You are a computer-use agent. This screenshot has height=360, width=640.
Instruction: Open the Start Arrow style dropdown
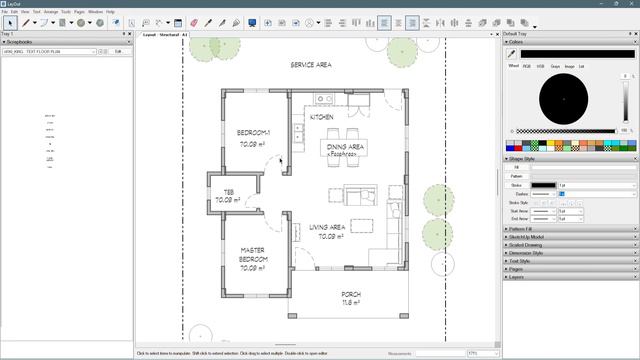click(x=543, y=211)
